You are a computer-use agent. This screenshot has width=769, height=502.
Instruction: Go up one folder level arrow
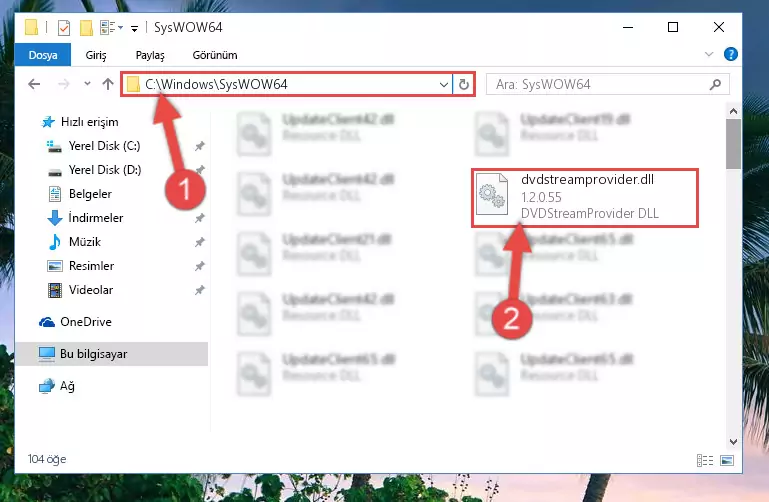tap(108, 84)
